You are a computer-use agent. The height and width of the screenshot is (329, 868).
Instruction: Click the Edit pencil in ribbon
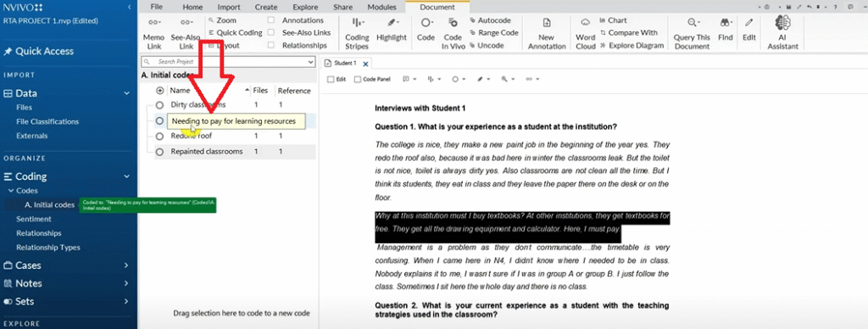click(x=749, y=30)
